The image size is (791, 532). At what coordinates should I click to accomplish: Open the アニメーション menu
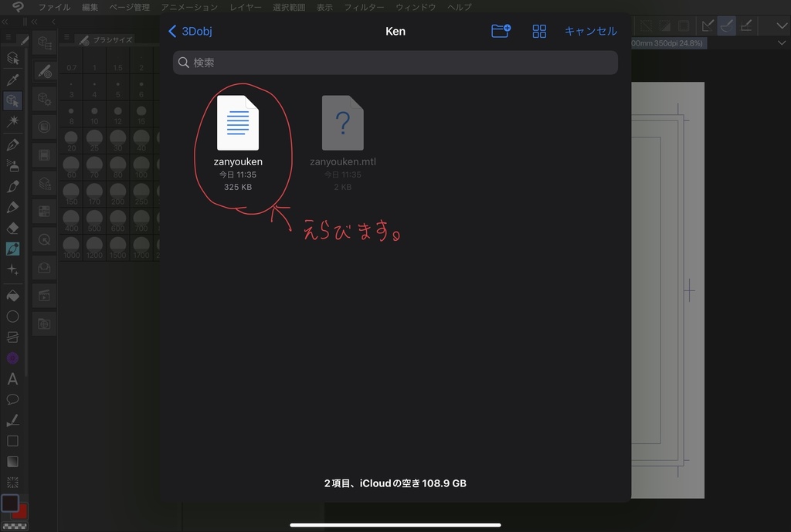[x=190, y=7]
